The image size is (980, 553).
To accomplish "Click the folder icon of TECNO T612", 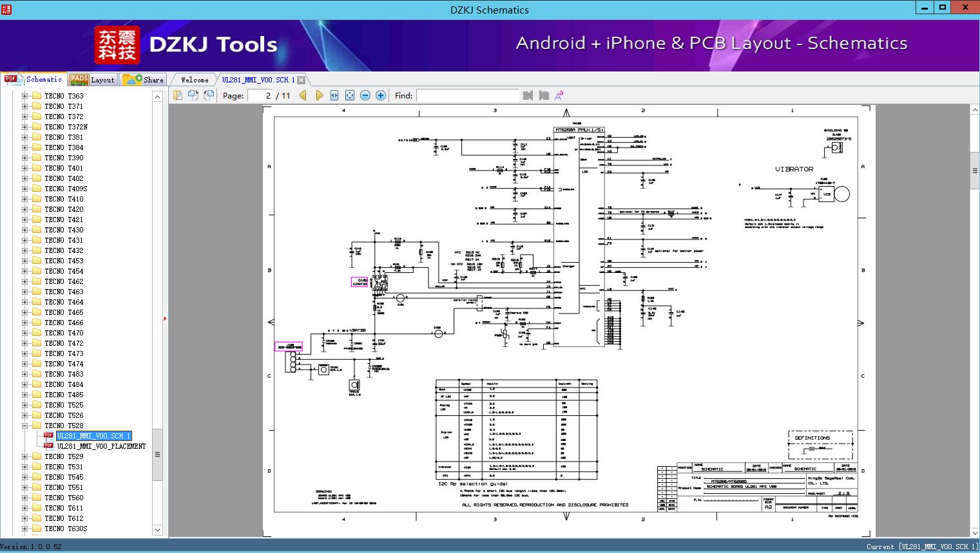I will [x=37, y=518].
